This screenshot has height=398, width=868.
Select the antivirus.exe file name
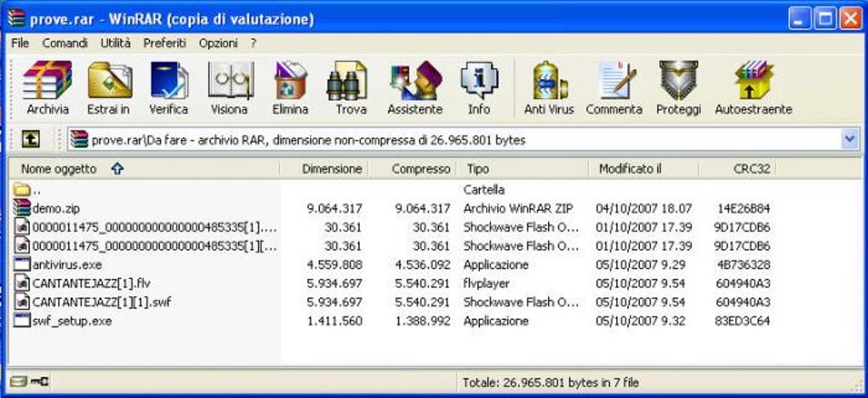[67, 264]
